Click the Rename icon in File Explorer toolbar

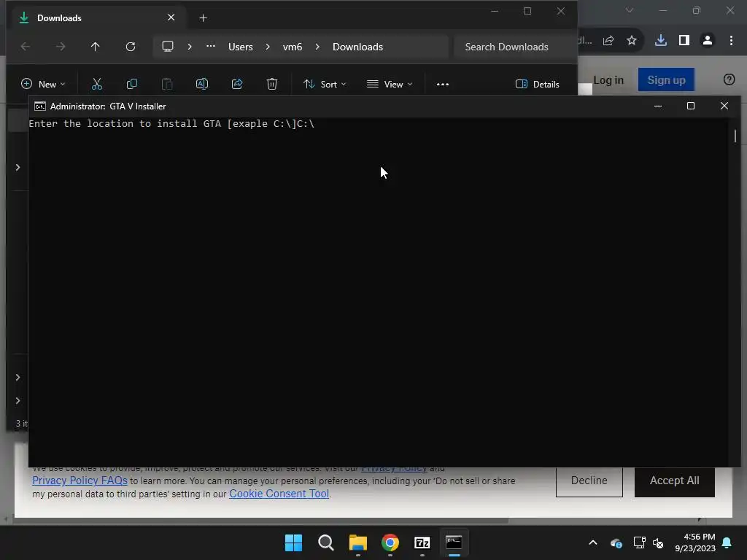[202, 85]
